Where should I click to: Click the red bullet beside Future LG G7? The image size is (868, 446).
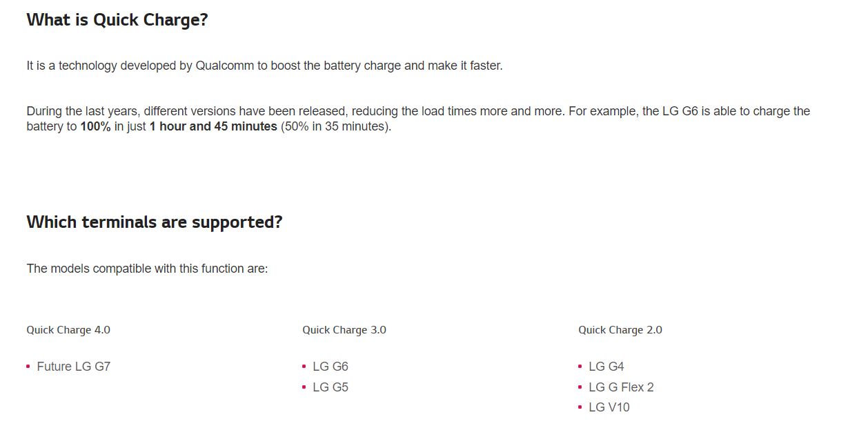pyautogui.click(x=28, y=367)
